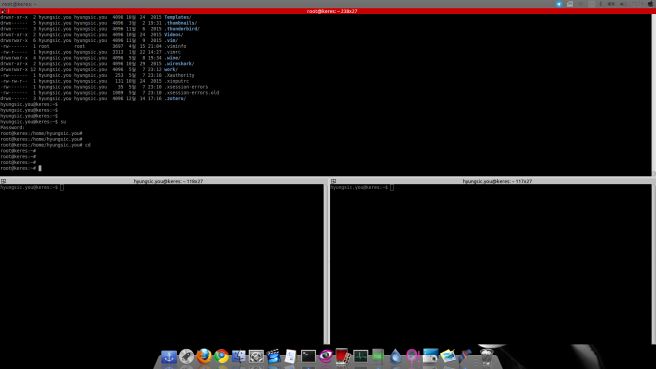Click the .Xauthority file entry
Image resolution: width=656 pixels, height=369 pixels.
179,75
